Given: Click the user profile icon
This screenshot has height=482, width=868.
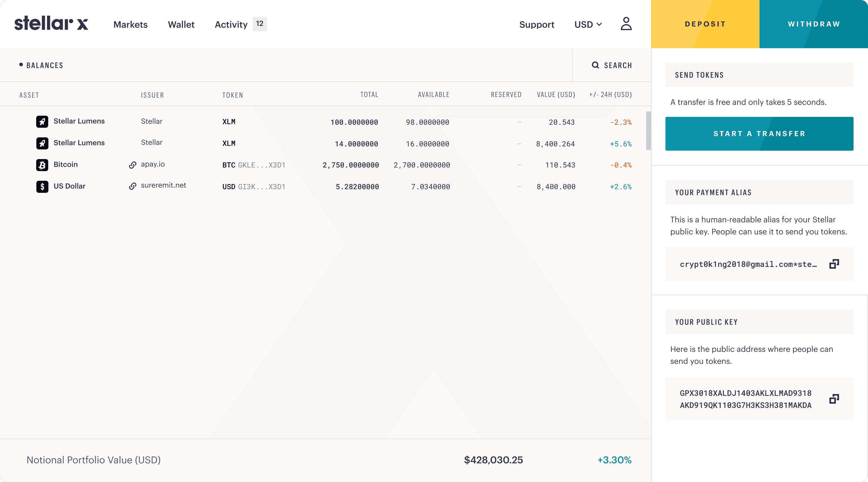Looking at the screenshot, I should click(x=626, y=24).
